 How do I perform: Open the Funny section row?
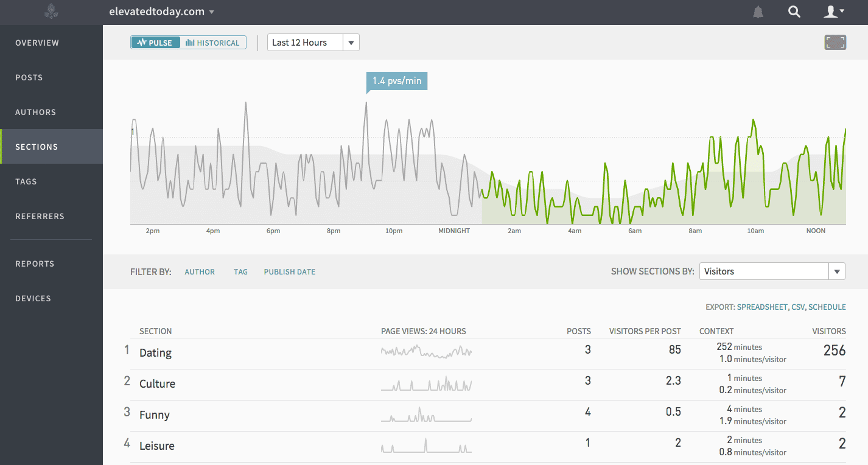point(488,416)
